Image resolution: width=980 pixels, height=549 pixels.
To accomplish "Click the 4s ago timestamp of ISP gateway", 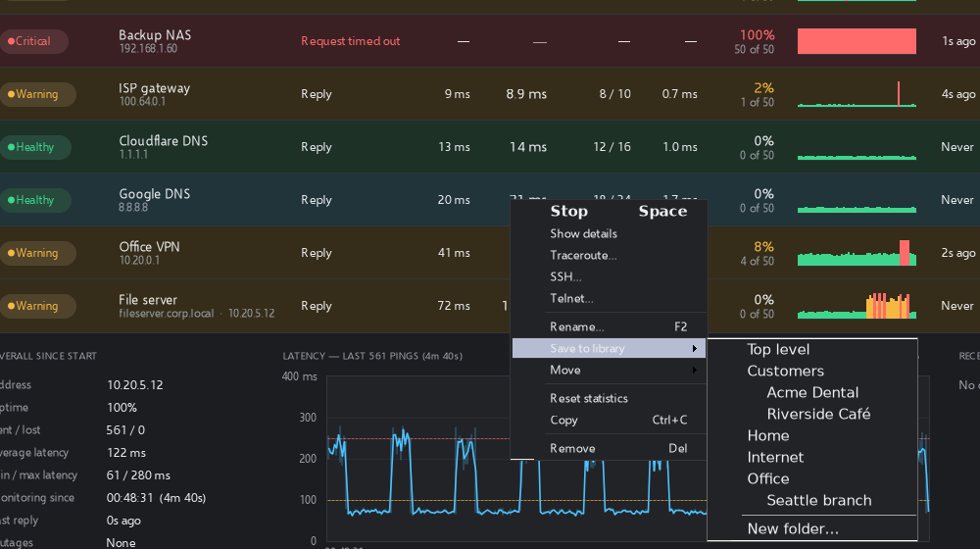I will tap(958, 94).
